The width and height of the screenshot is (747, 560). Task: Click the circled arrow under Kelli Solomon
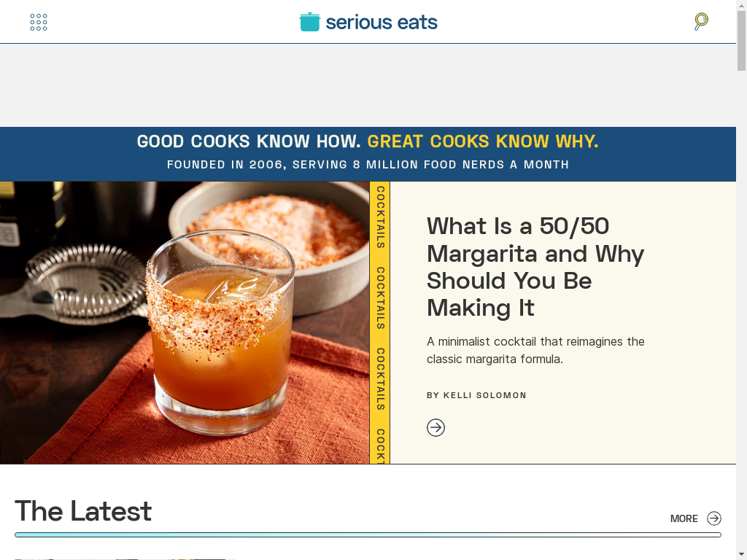[x=436, y=427]
